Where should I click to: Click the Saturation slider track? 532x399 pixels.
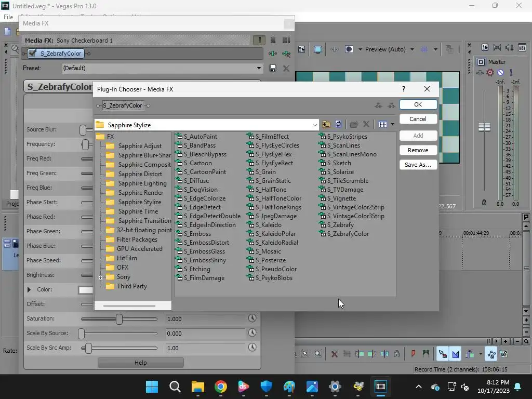click(x=119, y=319)
